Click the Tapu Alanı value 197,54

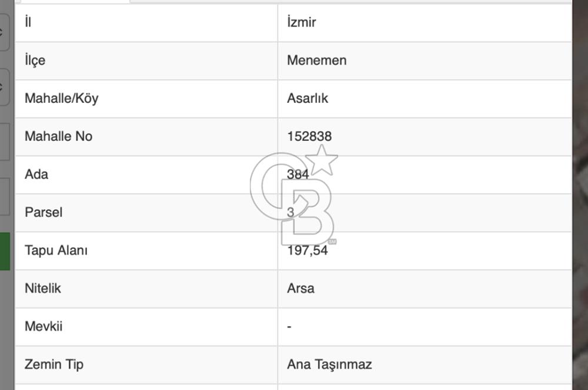[x=308, y=250]
